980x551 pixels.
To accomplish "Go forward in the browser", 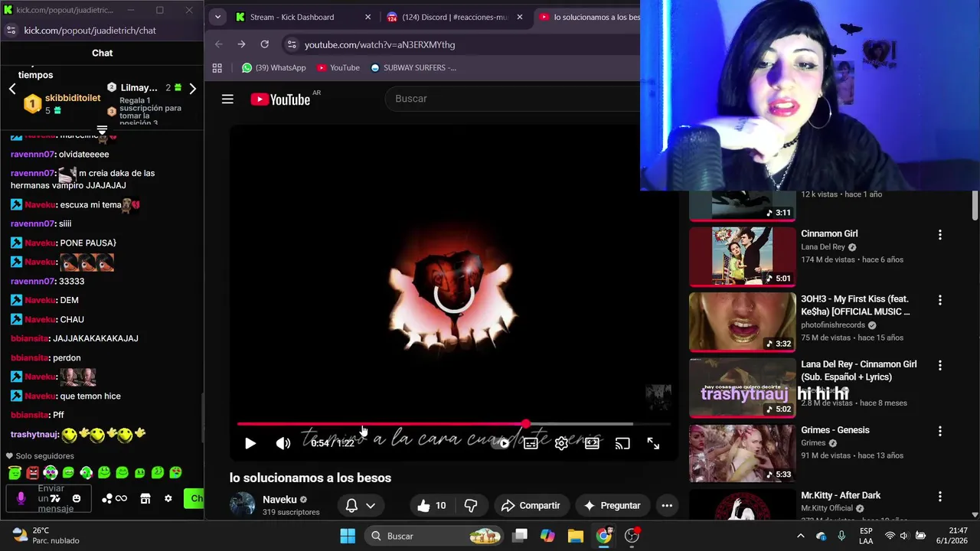I will [241, 44].
